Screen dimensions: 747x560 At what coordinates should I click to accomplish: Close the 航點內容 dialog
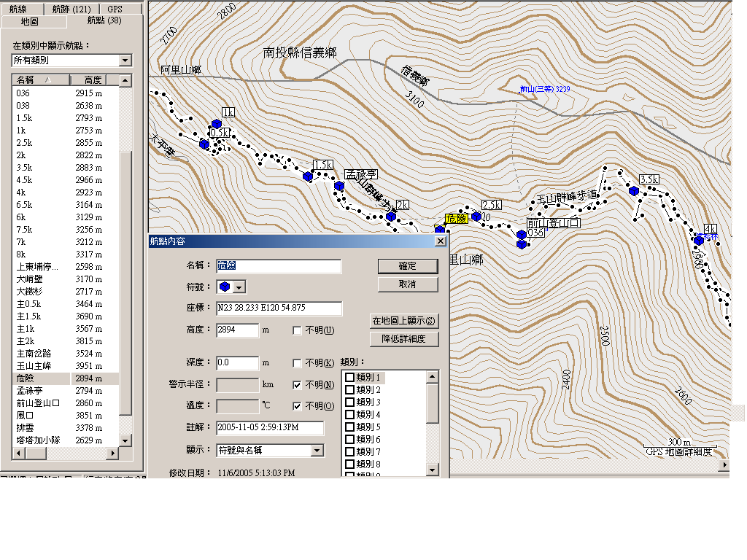click(x=441, y=241)
